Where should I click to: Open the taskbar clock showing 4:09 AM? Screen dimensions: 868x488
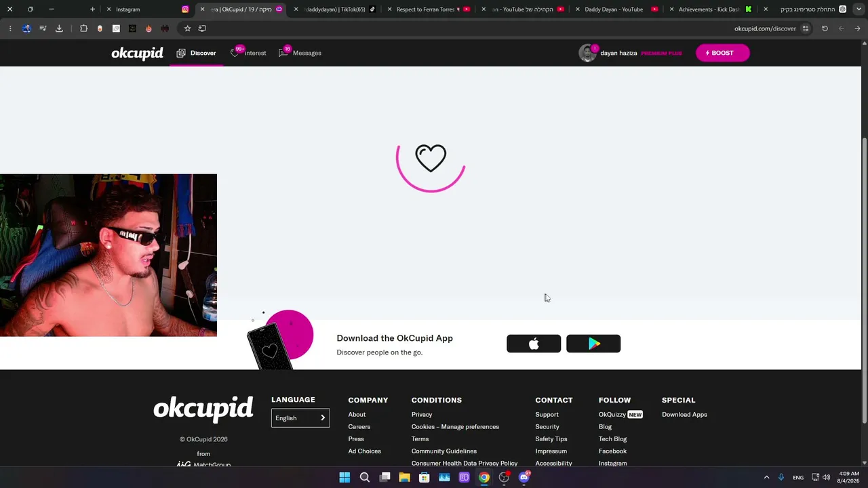pyautogui.click(x=849, y=477)
